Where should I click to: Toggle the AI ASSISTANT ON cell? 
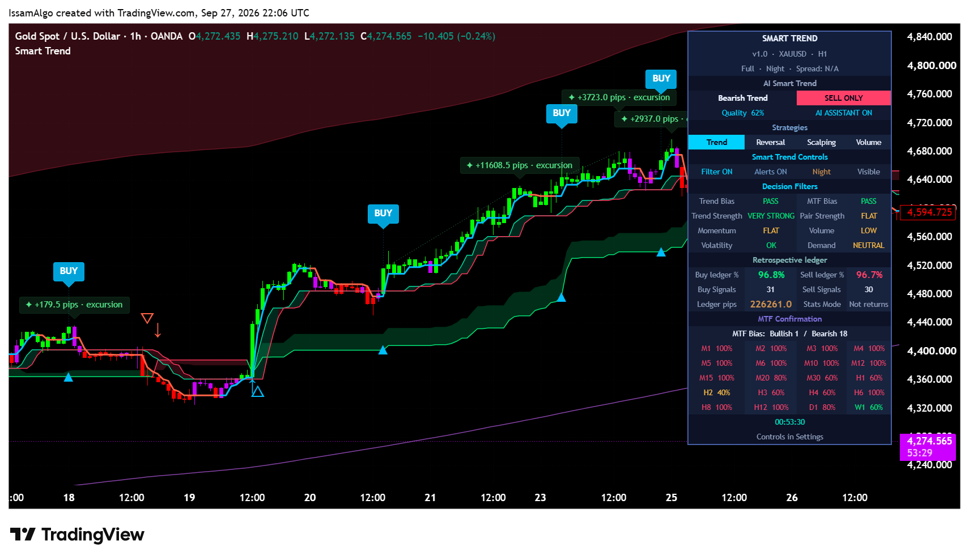pyautogui.click(x=844, y=113)
